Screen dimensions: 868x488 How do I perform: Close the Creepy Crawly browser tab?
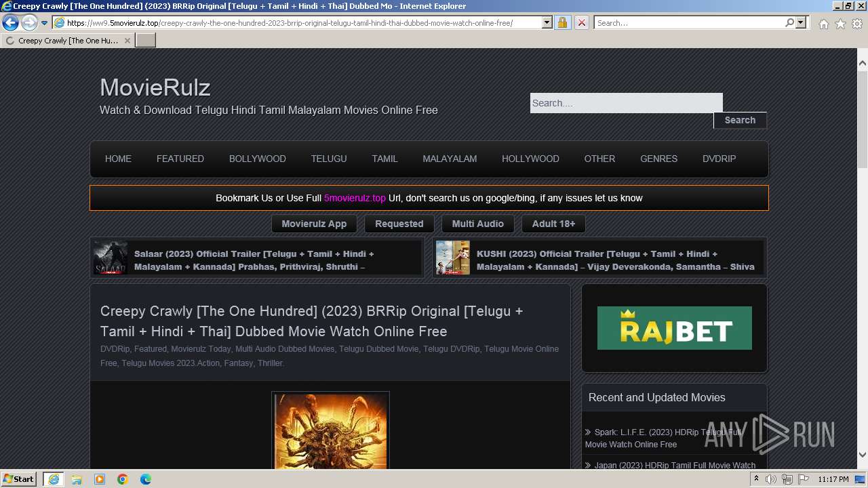pos(127,41)
